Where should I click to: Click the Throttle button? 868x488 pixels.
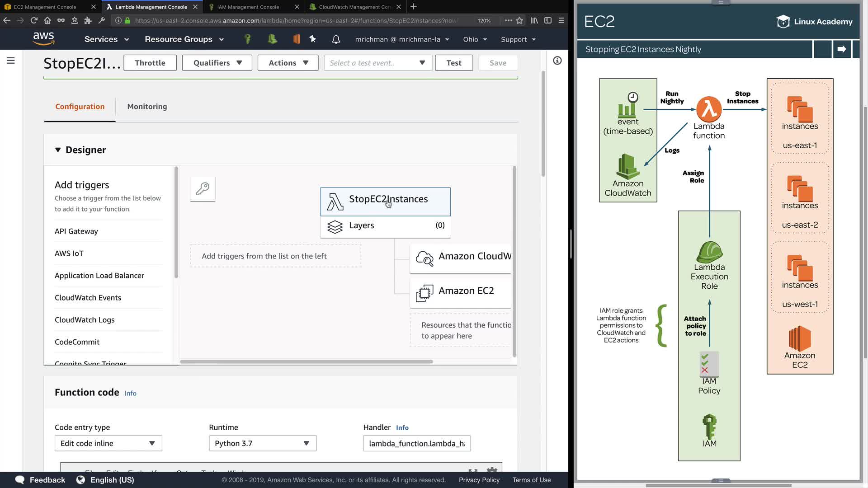(x=150, y=63)
